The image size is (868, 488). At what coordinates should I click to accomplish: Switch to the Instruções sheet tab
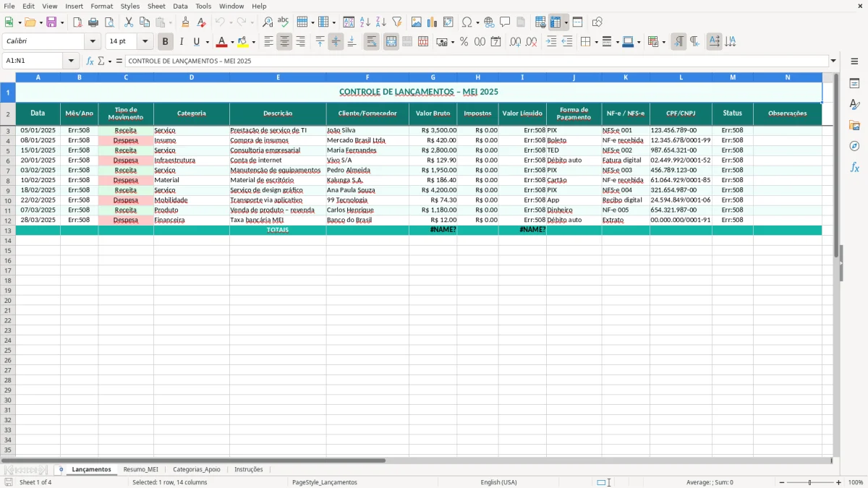[248, 469]
